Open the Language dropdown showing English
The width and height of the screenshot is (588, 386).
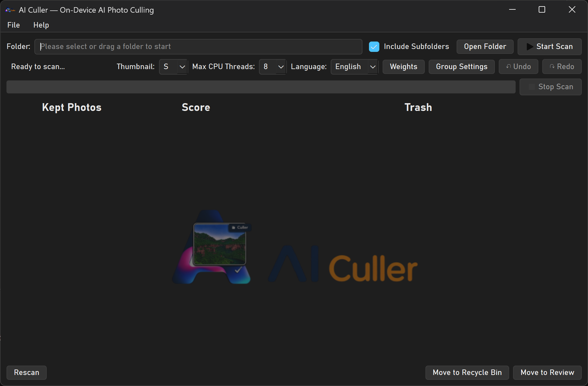coord(354,67)
